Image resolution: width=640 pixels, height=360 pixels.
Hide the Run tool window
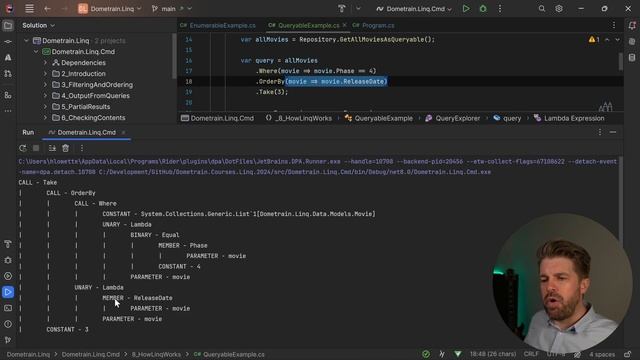pos(613,132)
